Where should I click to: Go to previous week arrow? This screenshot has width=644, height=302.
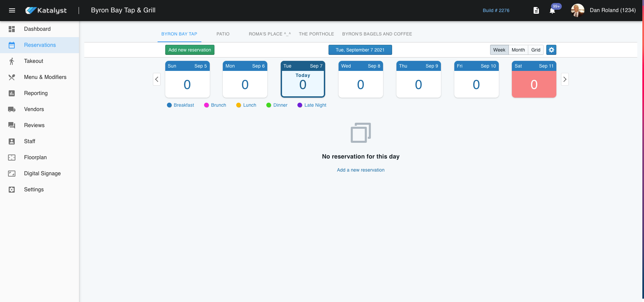click(x=157, y=79)
